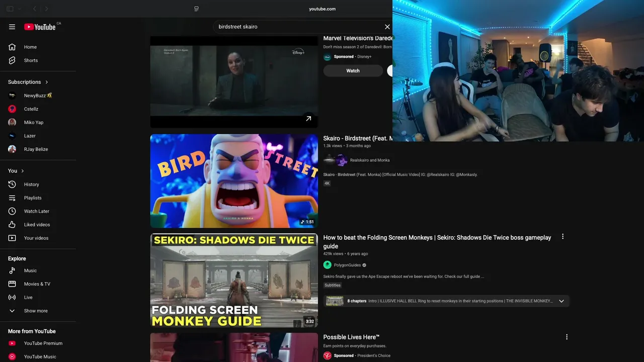
Task: Open the Folding Screen Monkeys video title
Action: [437, 242]
